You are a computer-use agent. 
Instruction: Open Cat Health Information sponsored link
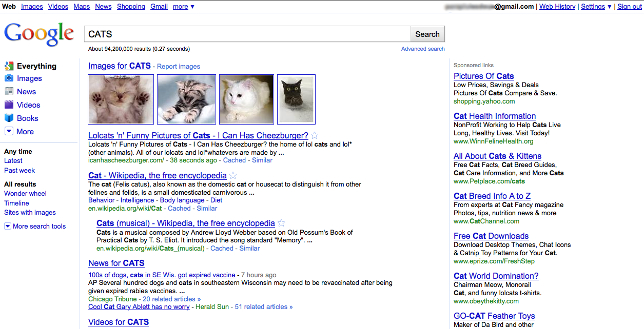(495, 116)
